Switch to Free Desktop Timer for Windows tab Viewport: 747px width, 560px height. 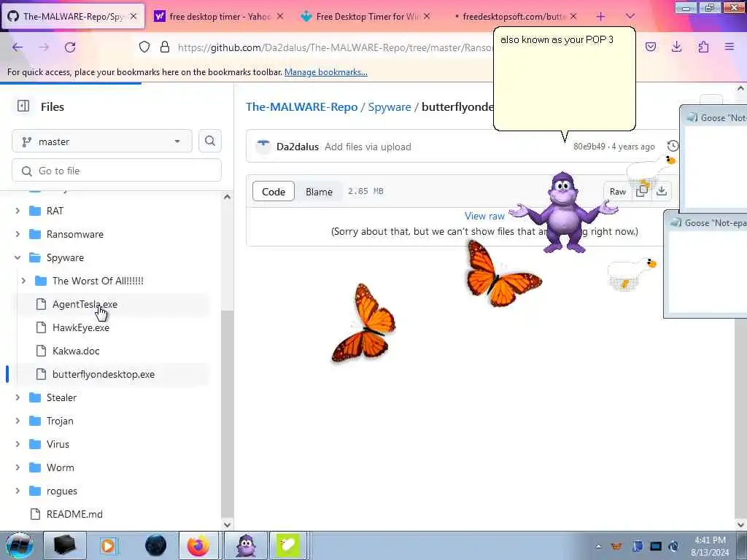click(366, 17)
